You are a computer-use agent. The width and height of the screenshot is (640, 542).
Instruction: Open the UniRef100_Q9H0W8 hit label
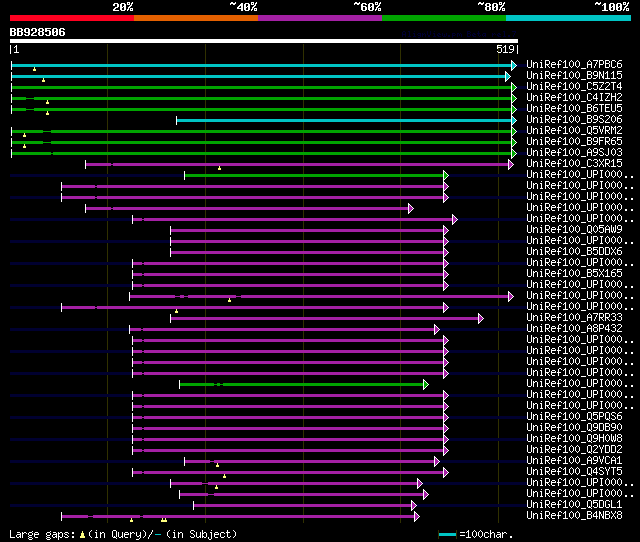pos(574,439)
